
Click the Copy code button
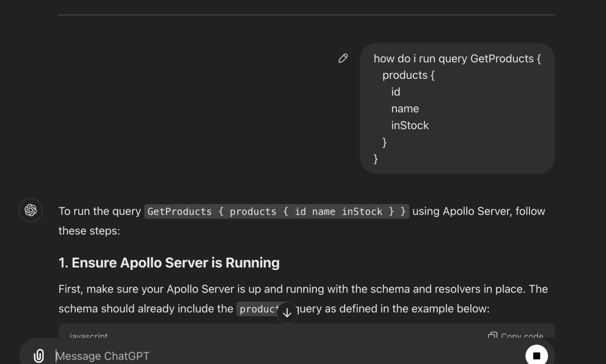pos(515,336)
